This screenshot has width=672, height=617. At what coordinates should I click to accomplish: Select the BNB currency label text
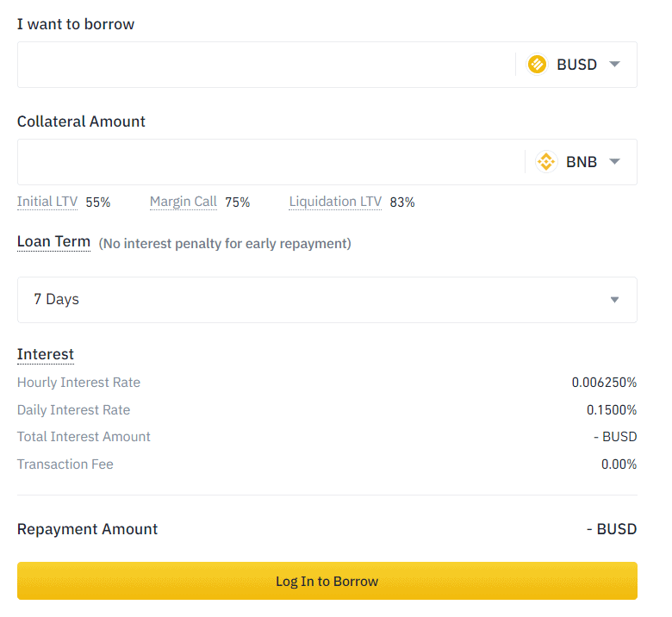(582, 162)
